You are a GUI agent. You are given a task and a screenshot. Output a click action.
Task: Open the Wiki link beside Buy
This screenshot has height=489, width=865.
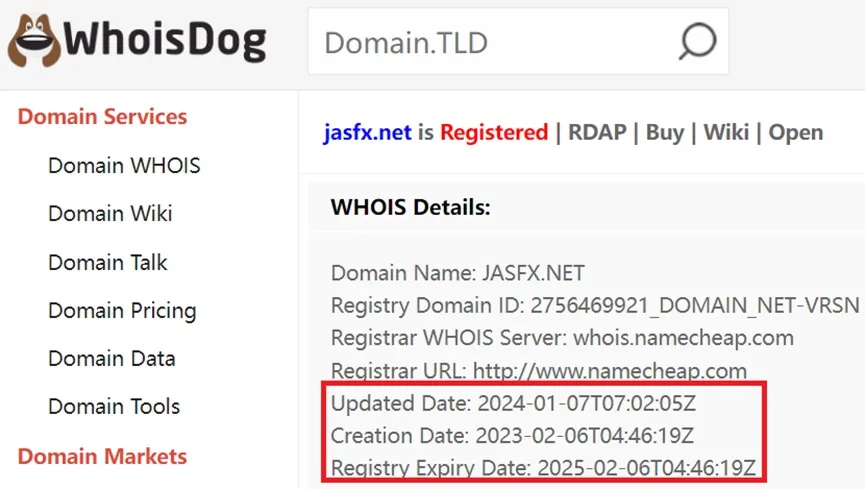(727, 132)
